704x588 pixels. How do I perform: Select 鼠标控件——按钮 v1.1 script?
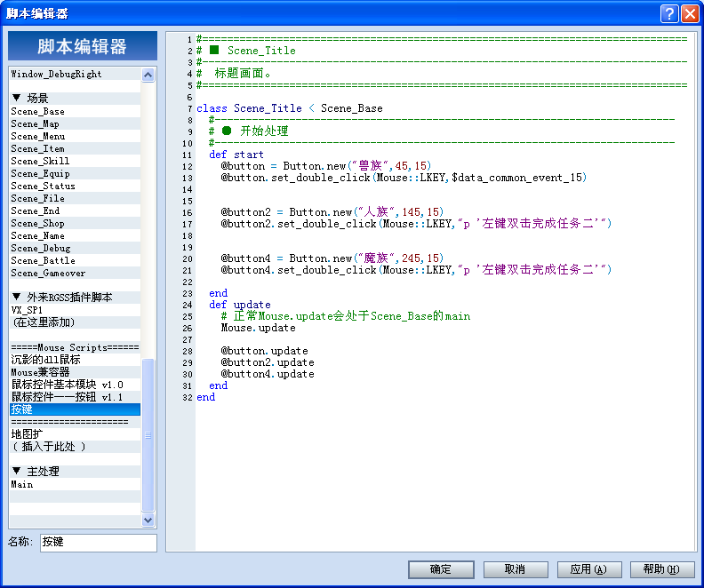coord(75,397)
